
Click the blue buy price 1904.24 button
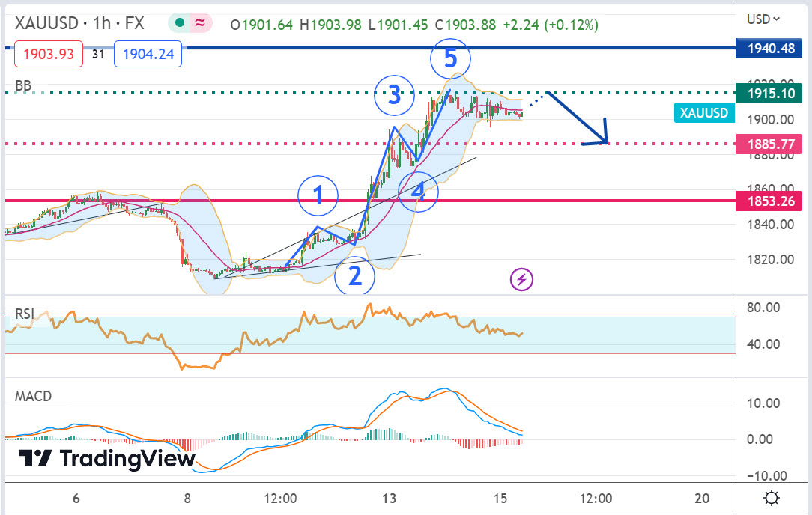[148, 54]
